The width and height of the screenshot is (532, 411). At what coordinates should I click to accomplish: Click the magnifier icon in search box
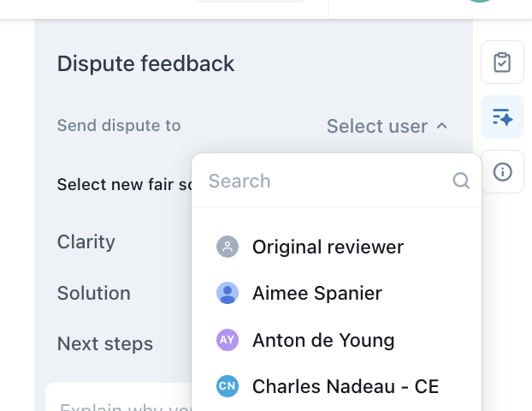pos(461,181)
